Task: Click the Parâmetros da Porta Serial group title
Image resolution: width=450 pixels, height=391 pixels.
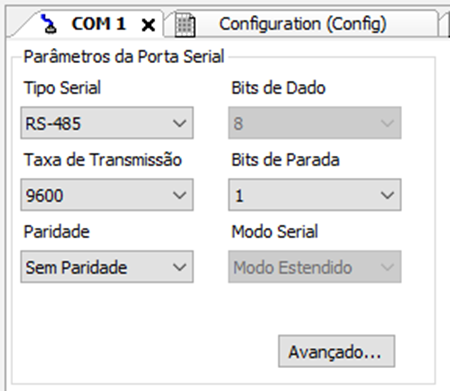Action: pos(124,56)
